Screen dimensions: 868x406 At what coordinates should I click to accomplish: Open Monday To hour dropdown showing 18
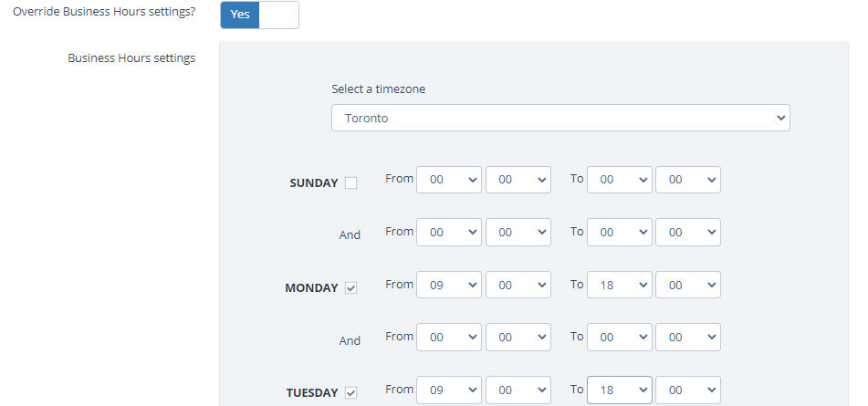[x=620, y=285]
